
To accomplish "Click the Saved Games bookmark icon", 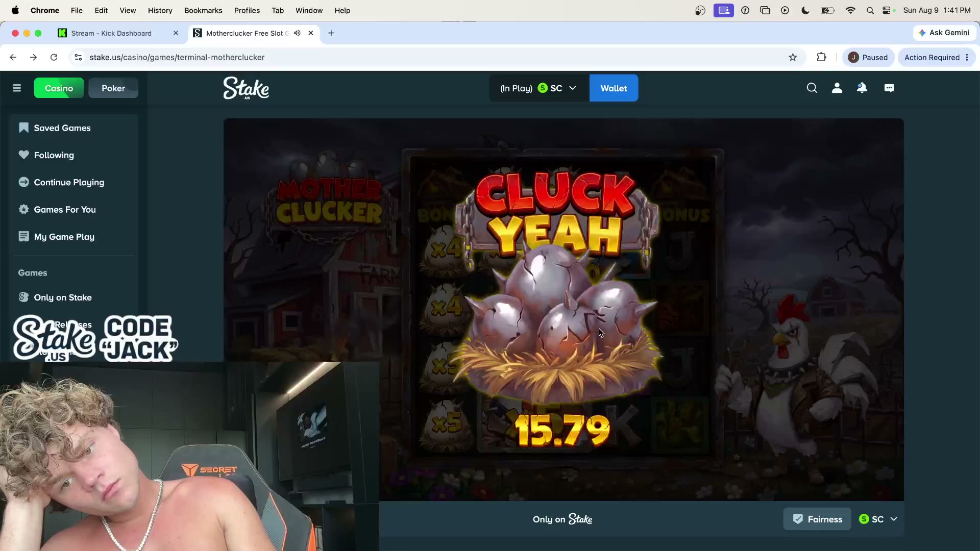I will coord(23,128).
